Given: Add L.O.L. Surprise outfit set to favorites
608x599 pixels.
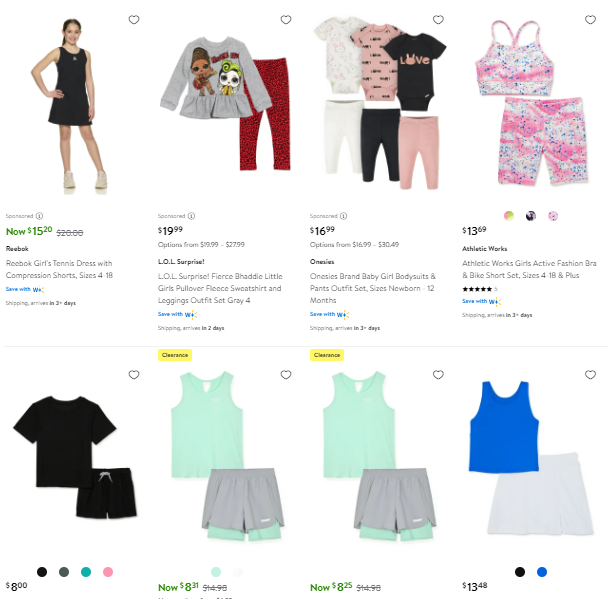Looking at the screenshot, I should click(x=286, y=19).
